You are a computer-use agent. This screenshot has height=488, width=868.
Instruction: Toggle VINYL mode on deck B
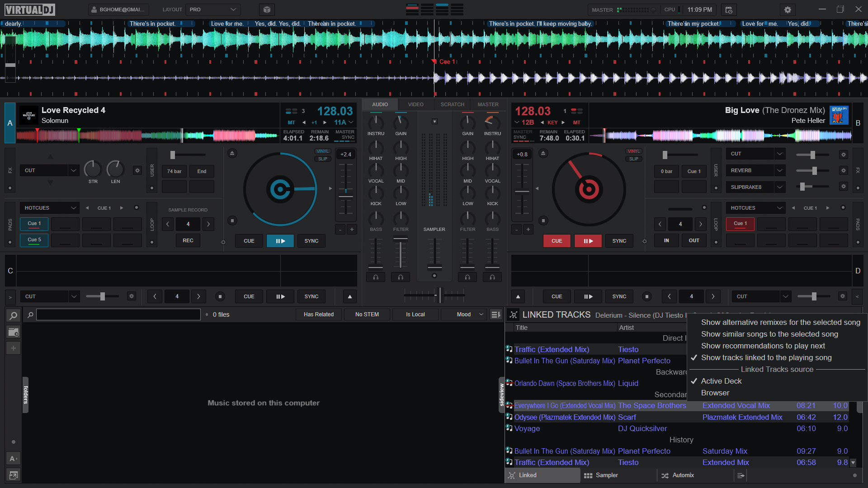point(634,151)
